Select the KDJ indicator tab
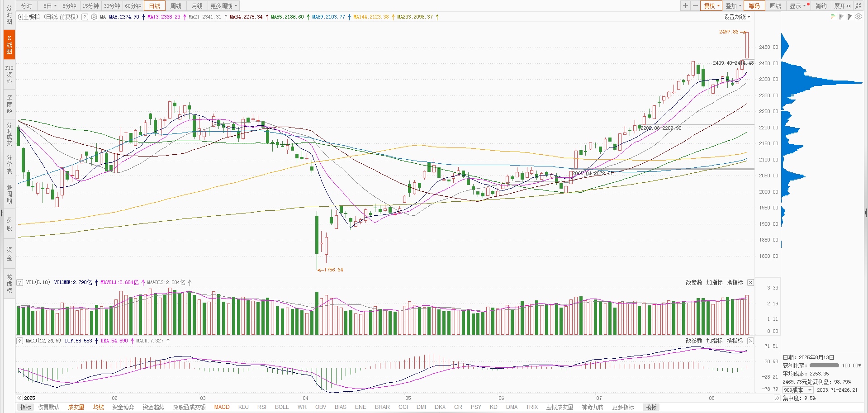868x413 pixels. 243,407
